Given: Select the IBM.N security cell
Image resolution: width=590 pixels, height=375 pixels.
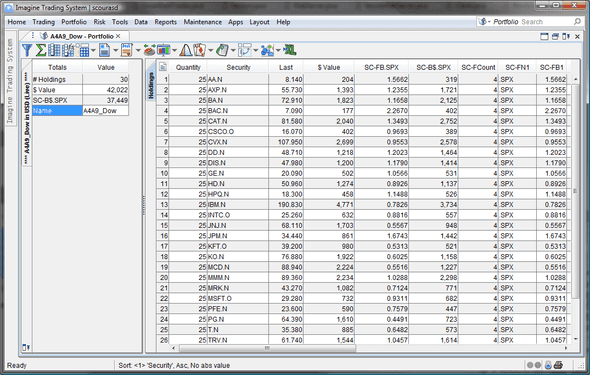Looking at the screenshot, I should click(x=238, y=205).
